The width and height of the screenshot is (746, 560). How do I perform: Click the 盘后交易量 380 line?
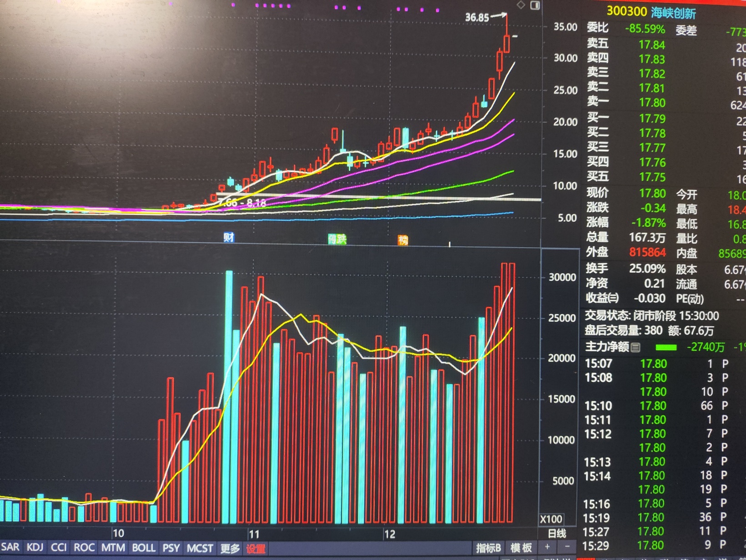click(649, 330)
